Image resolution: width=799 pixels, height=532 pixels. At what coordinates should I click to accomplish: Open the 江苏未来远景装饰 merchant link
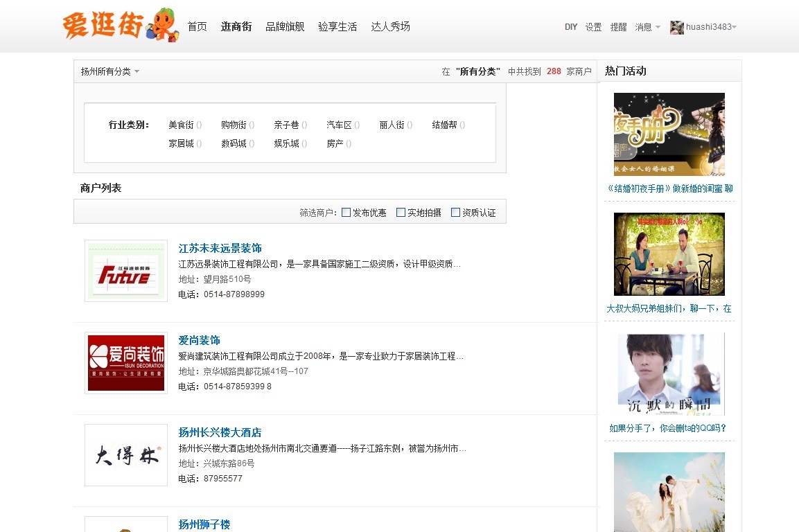click(220, 248)
